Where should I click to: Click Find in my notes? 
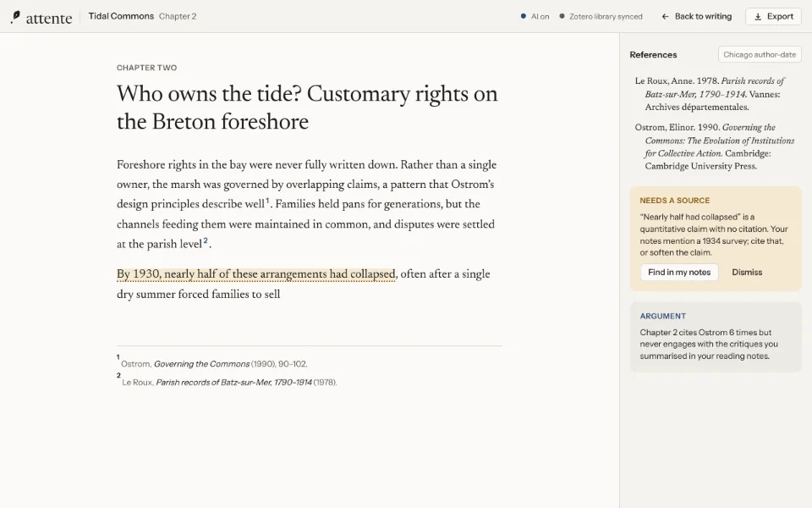(x=679, y=272)
